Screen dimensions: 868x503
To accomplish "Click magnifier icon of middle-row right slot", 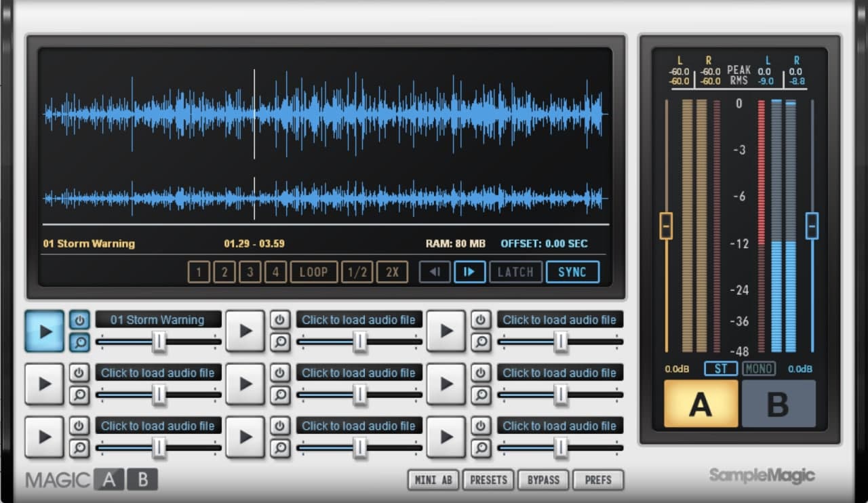I will coord(481,395).
